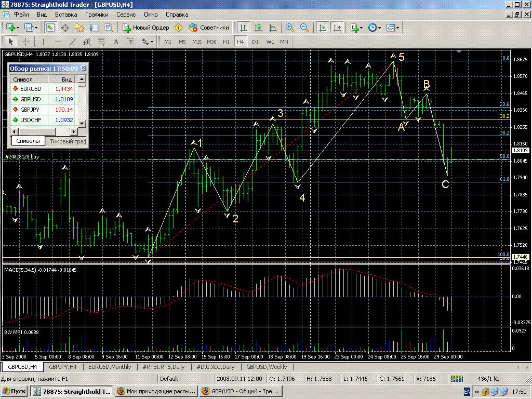Switch to the GBPJPY,H4 chart tab
The height and width of the screenshot is (399, 532).
coord(63,367)
